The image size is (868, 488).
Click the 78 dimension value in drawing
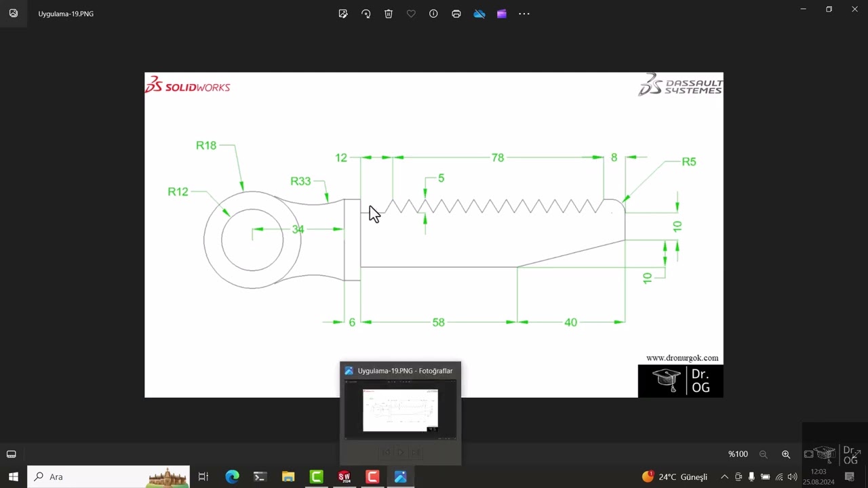tap(498, 157)
